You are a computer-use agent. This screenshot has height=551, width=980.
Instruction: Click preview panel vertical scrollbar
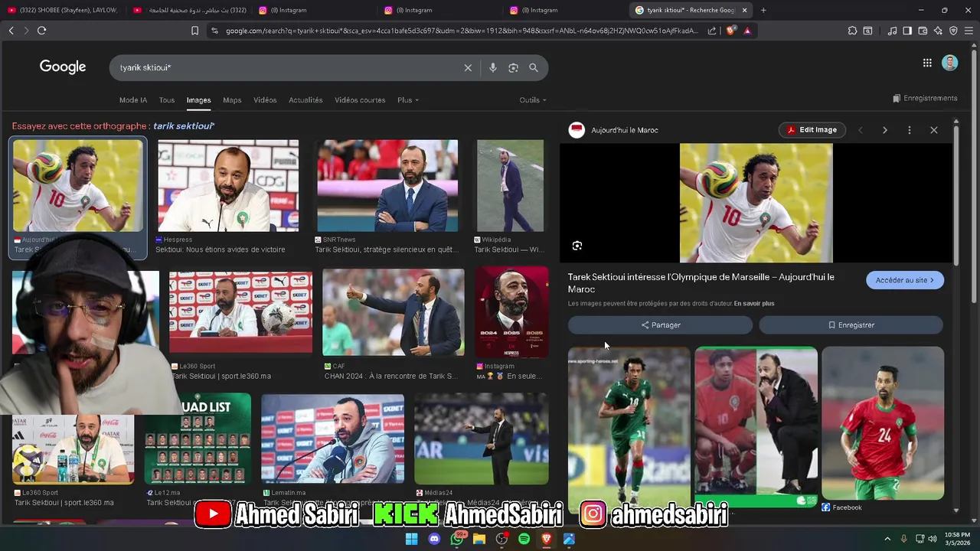click(x=955, y=195)
